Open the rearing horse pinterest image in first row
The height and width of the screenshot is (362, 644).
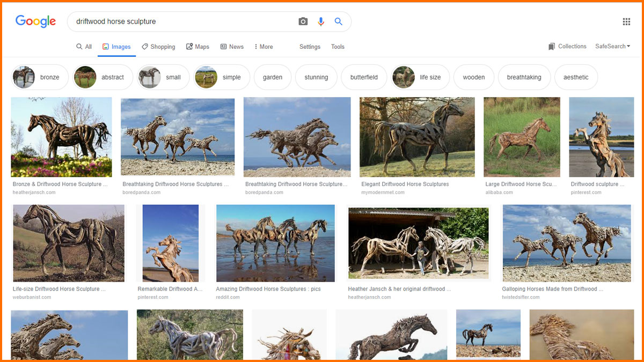602,137
